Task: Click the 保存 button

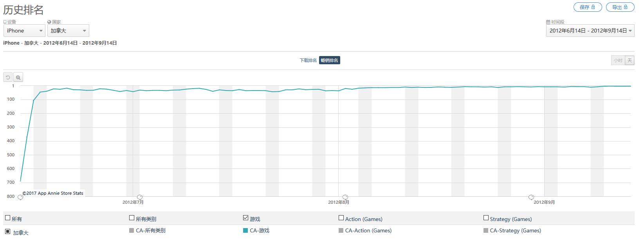Action: pos(587,7)
